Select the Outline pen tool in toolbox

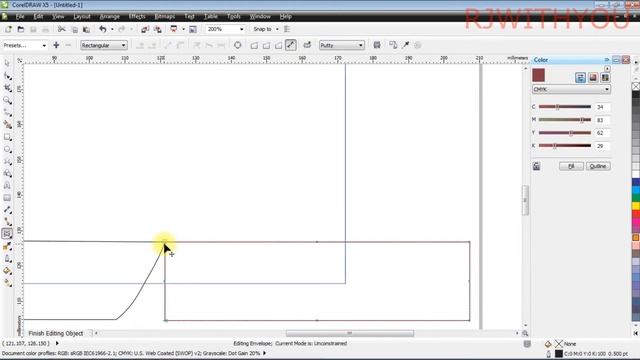(x=7, y=258)
